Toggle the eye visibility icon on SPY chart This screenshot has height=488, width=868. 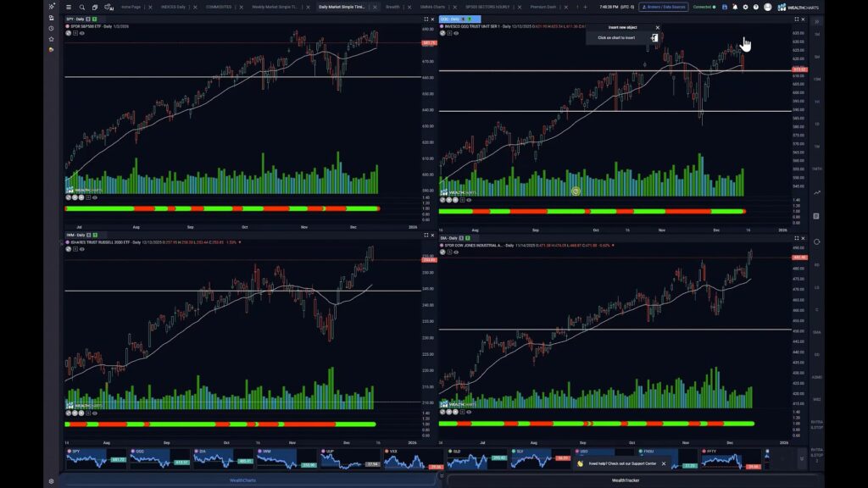point(82,33)
